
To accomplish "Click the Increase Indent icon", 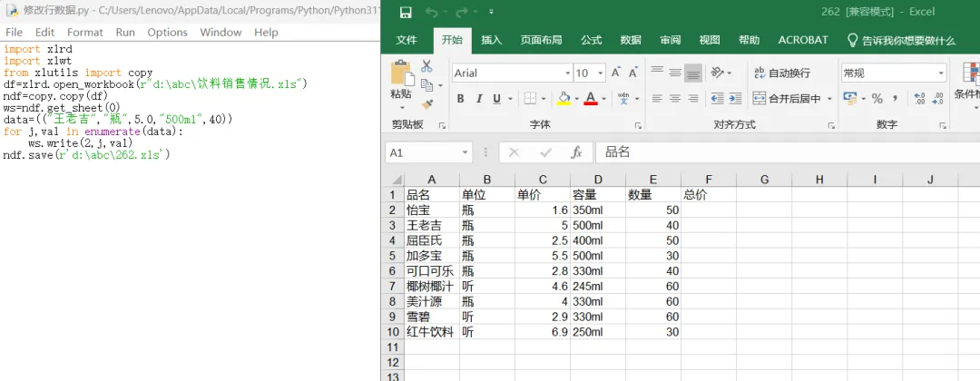I will click(736, 99).
